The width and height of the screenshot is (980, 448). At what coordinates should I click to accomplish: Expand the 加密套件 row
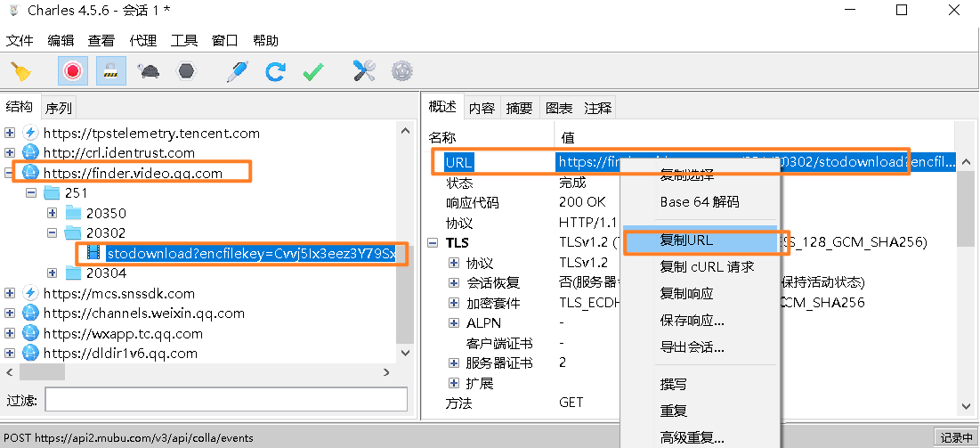click(454, 303)
